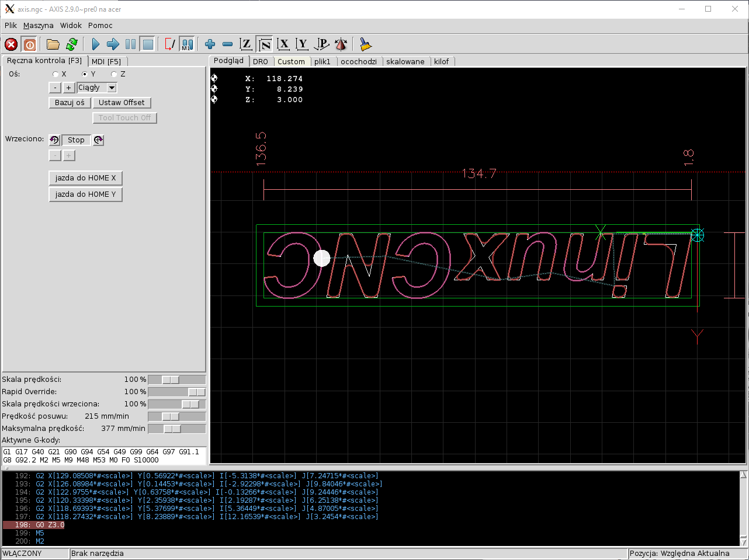Open a G-code file with folder icon

pos(53,44)
